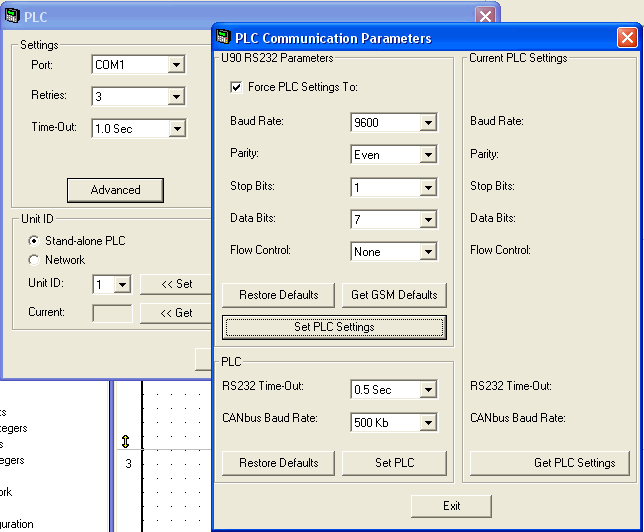Click the Advanced button
This screenshot has height=532, width=644.
[x=115, y=190]
